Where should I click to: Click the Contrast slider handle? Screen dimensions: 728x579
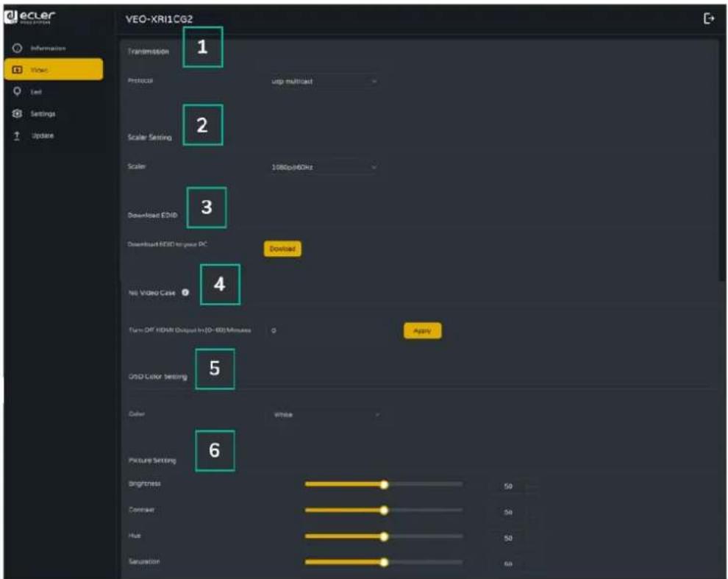384,511
